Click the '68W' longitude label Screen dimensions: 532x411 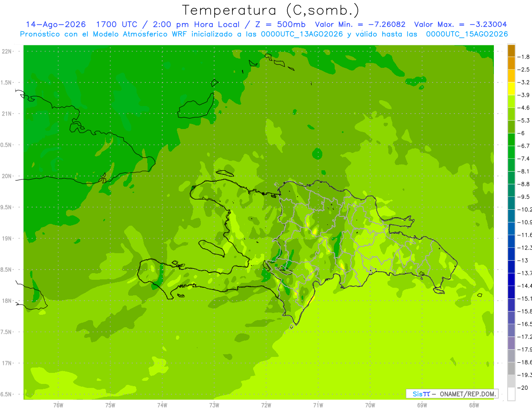(x=474, y=405)
